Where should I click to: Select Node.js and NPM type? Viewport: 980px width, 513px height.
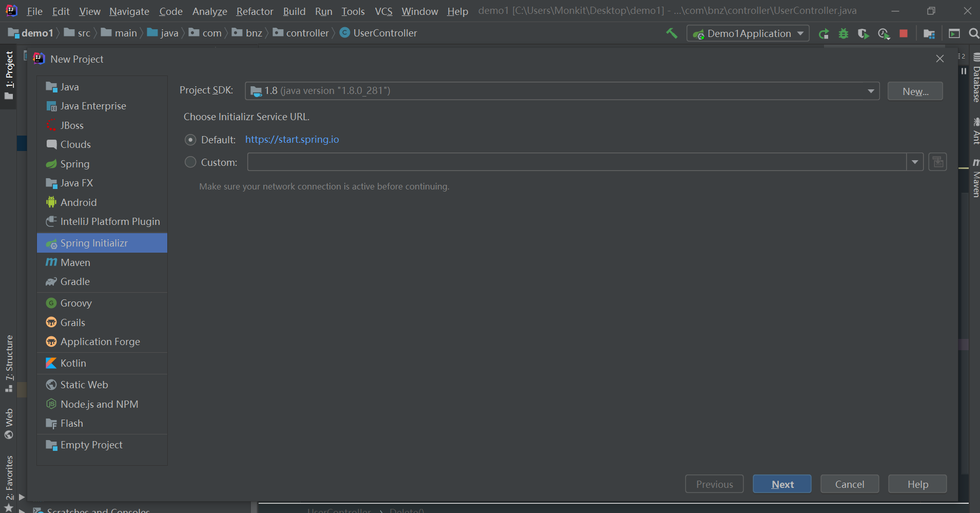102,404
